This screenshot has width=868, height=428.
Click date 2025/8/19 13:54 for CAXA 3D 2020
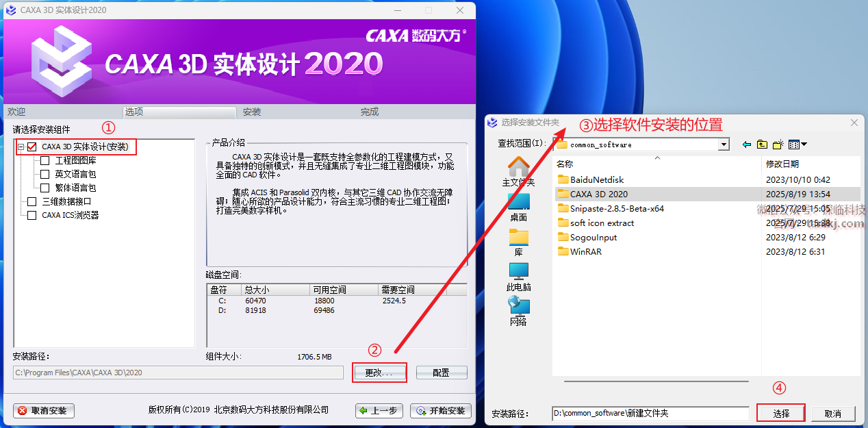pos(798,194)
